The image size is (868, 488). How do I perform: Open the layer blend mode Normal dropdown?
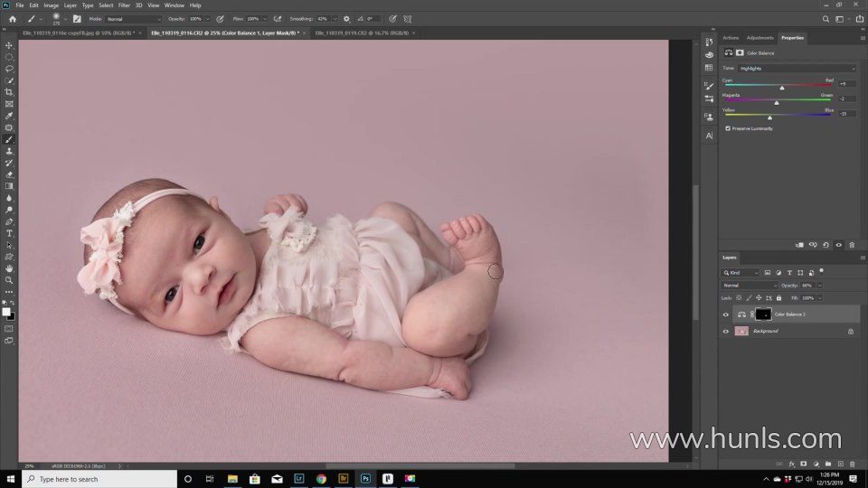749,285
